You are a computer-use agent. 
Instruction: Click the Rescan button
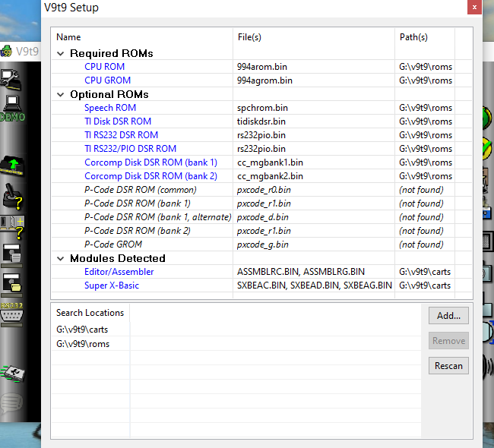point(448,366)
